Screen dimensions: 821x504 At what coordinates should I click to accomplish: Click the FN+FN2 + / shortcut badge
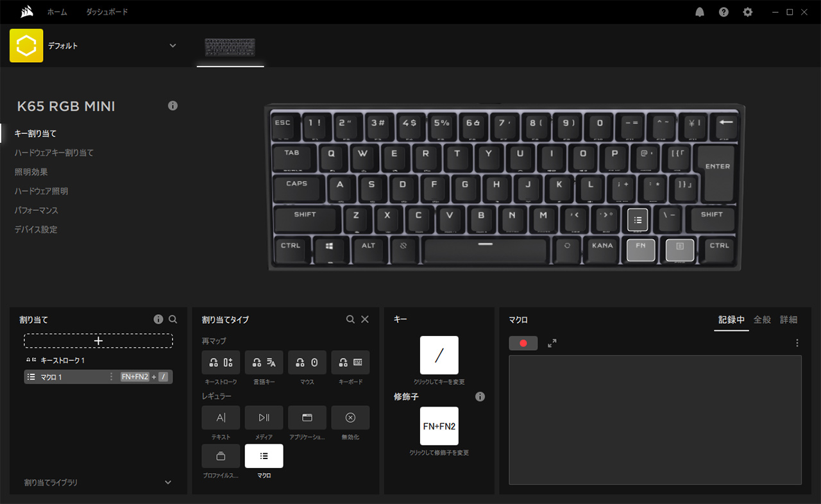(144, 377)
